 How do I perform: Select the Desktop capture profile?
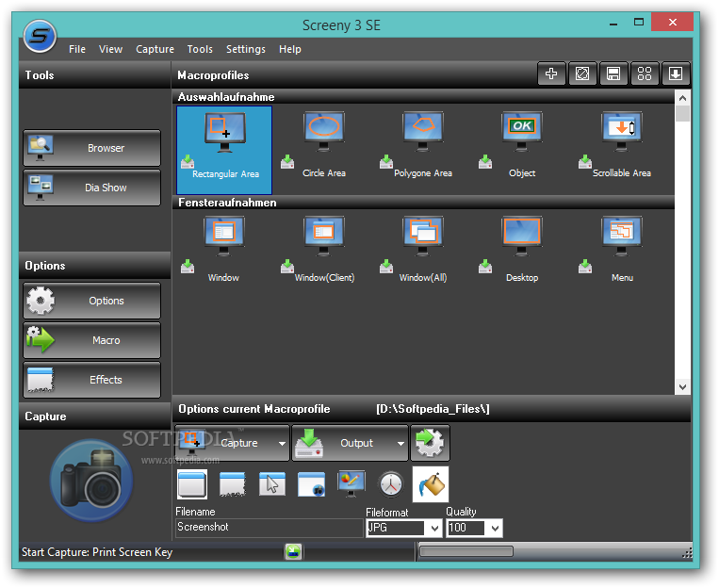point(522,250)
